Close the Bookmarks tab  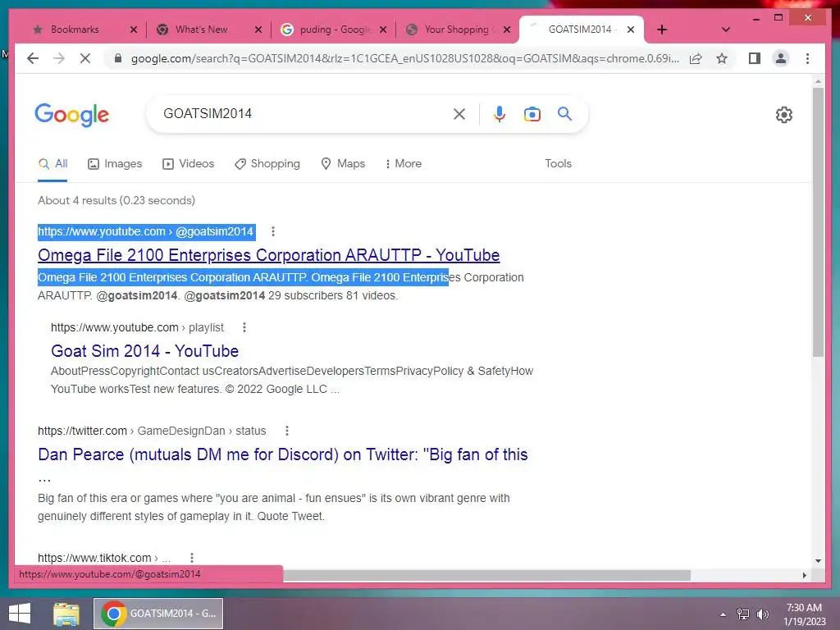[x=134, y=30]
